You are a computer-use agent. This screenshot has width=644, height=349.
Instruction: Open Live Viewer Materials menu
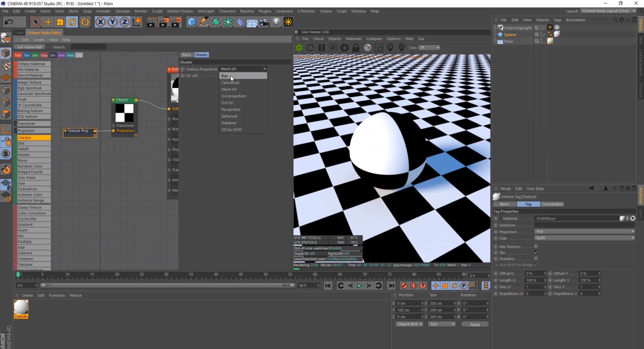tap(354, 39)
